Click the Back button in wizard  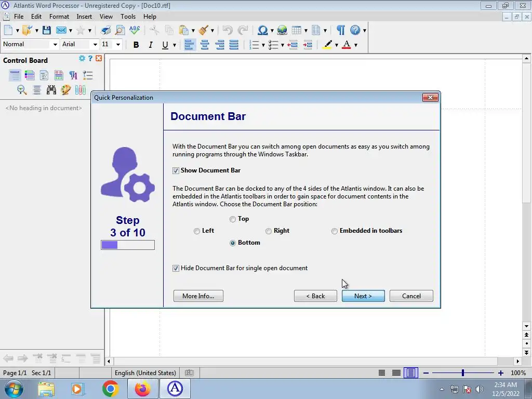315,296
